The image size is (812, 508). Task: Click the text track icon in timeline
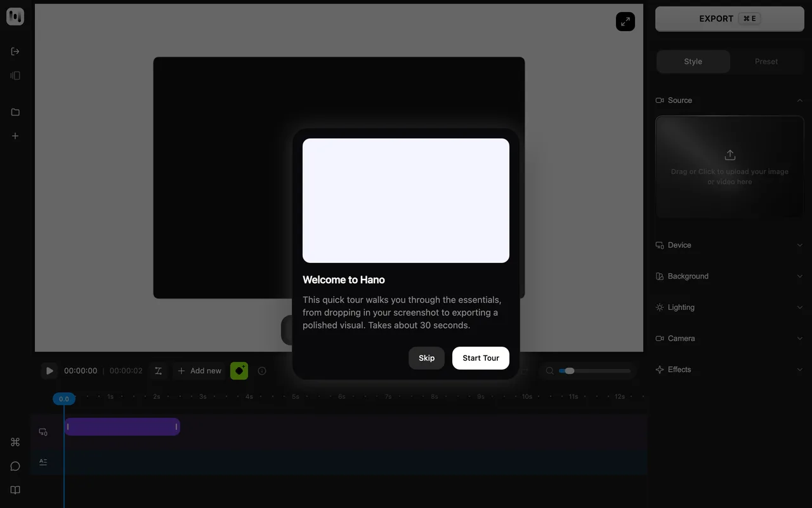click(x=43, y=462)
